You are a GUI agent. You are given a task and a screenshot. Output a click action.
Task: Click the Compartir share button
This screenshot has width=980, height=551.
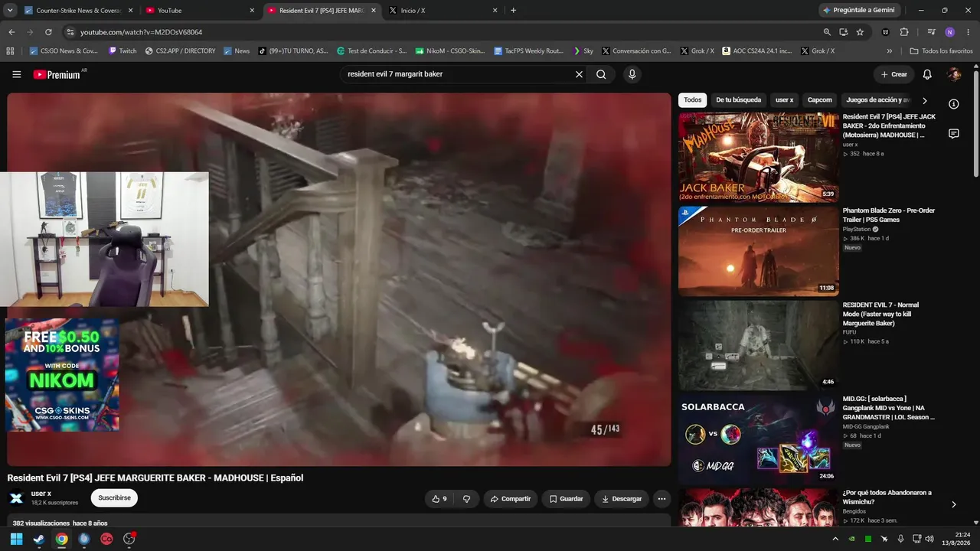[x=511, y=499]
